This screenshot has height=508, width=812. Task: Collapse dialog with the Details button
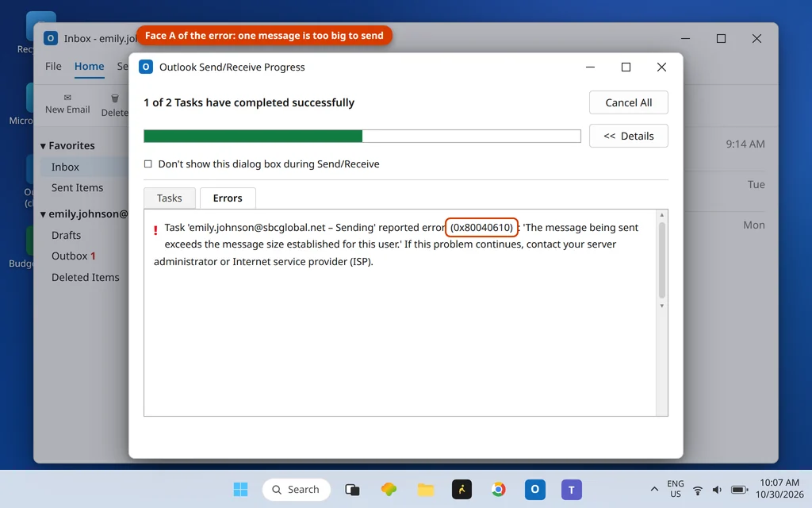[629, 136]
